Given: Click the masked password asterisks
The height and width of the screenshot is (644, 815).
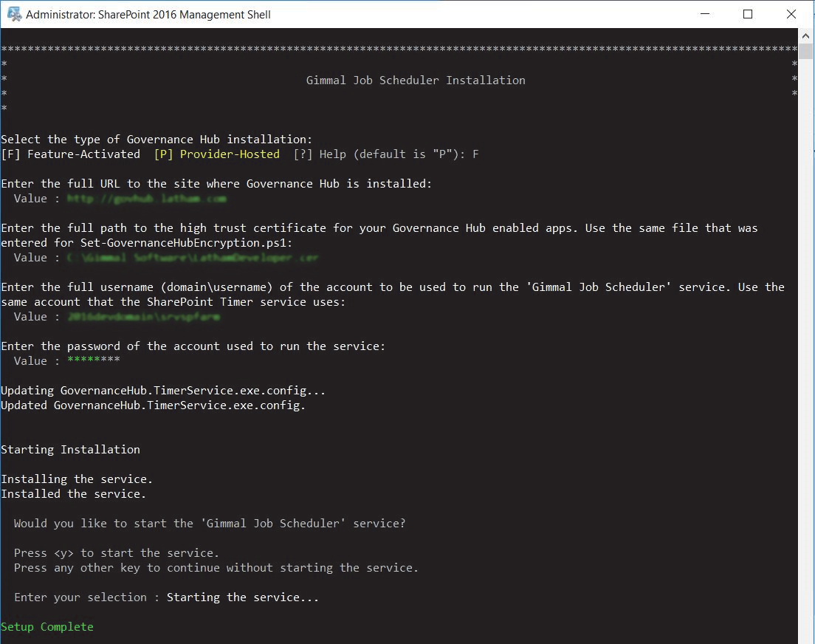Looking at the screenshot, I should [x=93, y=361].
